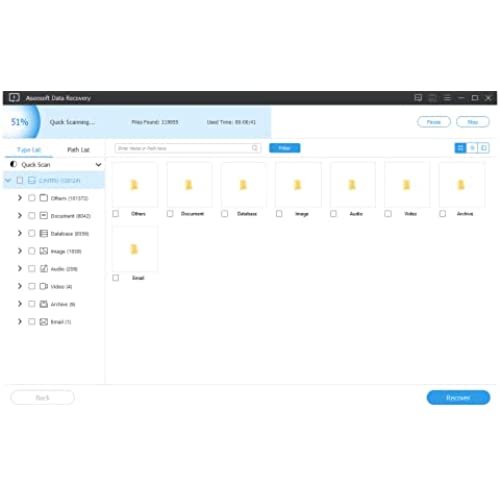Switch to detail view icon
This screenshot has width=500, height=500.
[x=484, y=148]
